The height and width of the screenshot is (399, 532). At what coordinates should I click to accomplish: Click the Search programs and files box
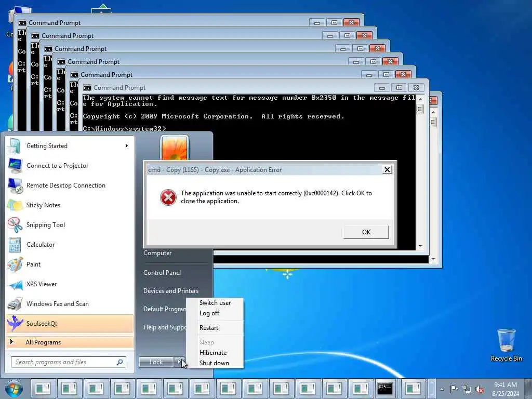(x=69, y=362)
